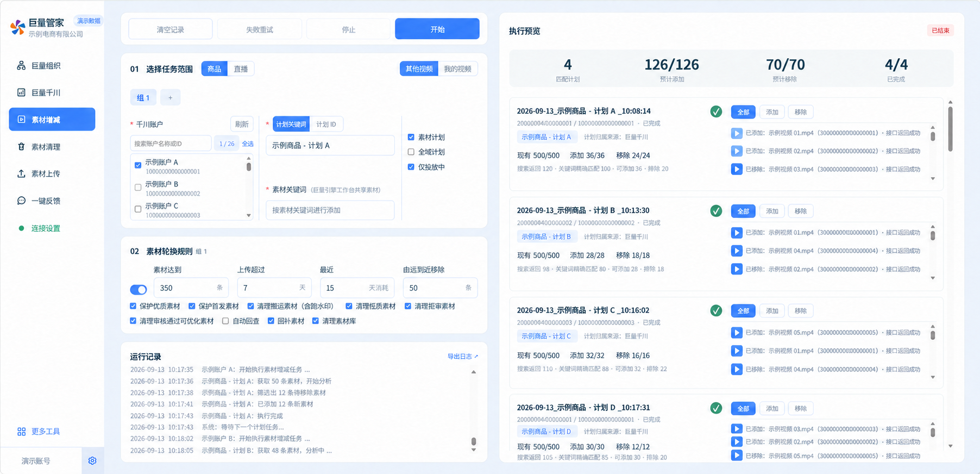Click the account list scroll-down arrow
This screenshot has width=980, height=474.
click(249, 215)
